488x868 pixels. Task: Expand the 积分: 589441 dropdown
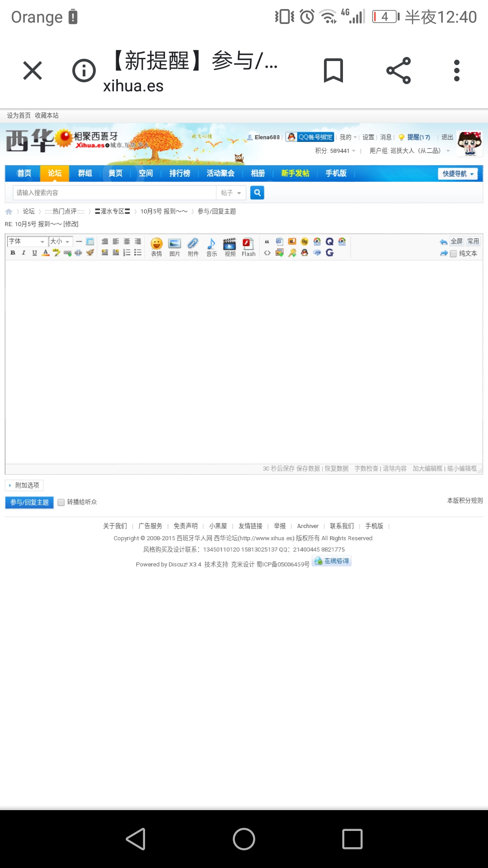click(335, 151)
